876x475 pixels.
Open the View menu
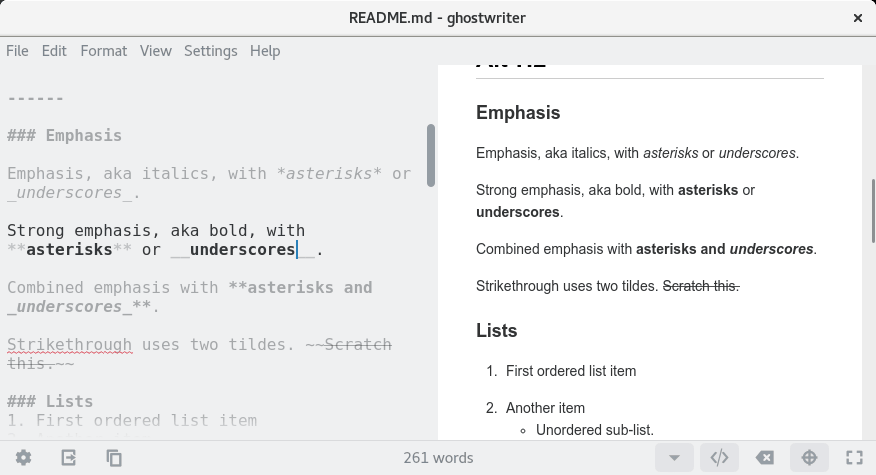tap(156, 51)
